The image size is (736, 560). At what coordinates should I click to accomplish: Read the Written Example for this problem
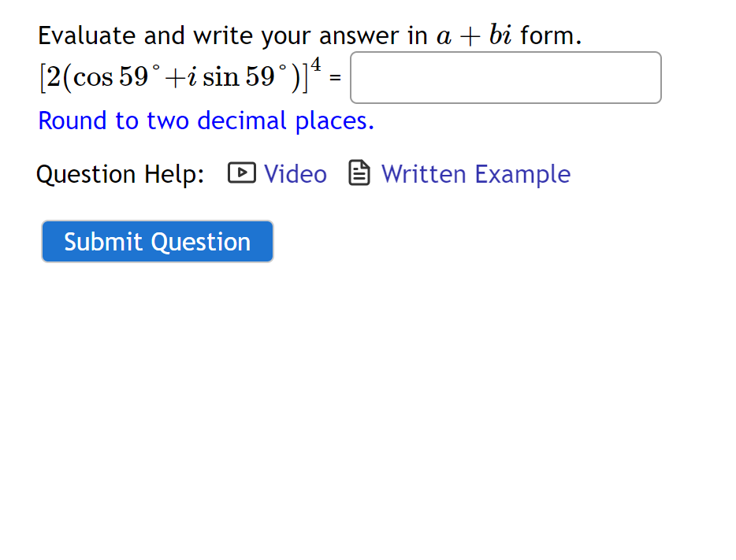click(x=475, y=173)
